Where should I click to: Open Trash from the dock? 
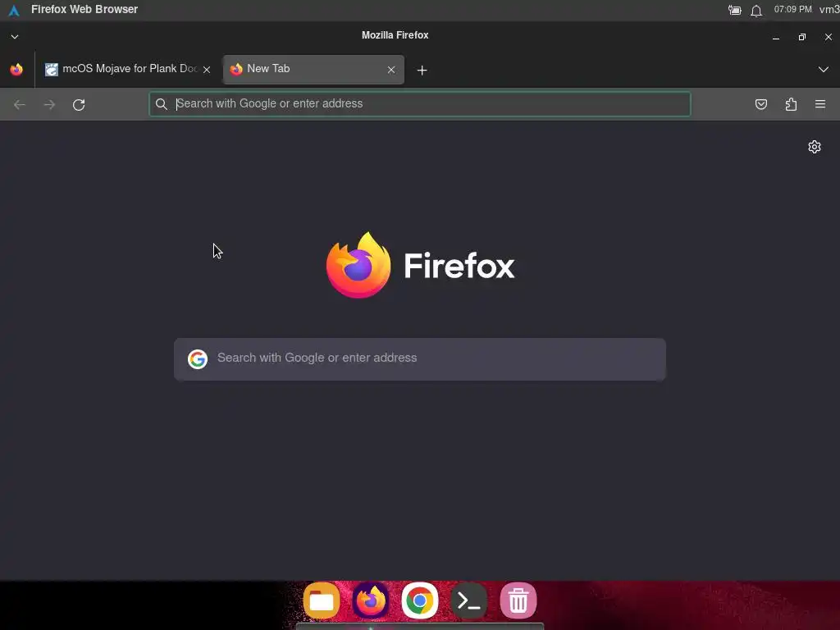(x=518, y=600)
